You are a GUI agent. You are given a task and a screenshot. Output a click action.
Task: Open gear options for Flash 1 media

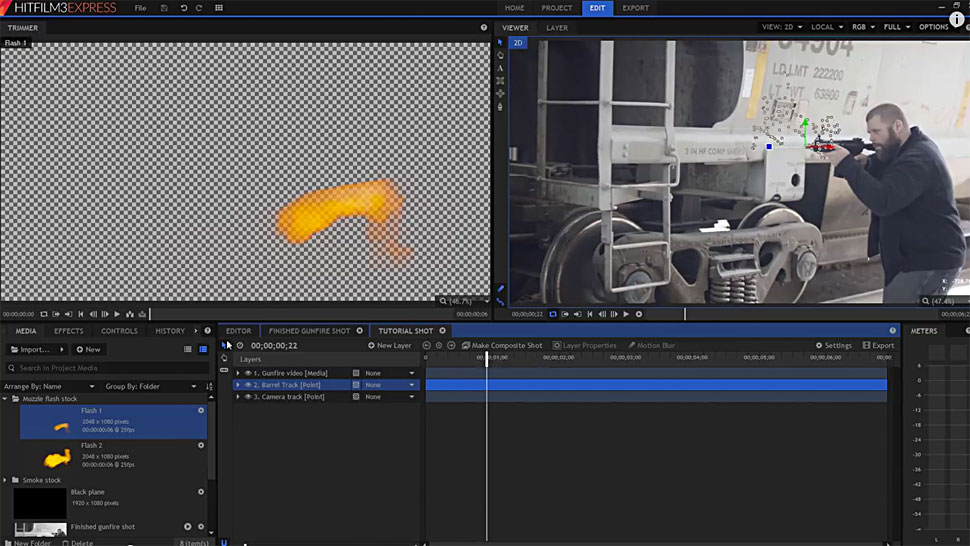[201, 410]
